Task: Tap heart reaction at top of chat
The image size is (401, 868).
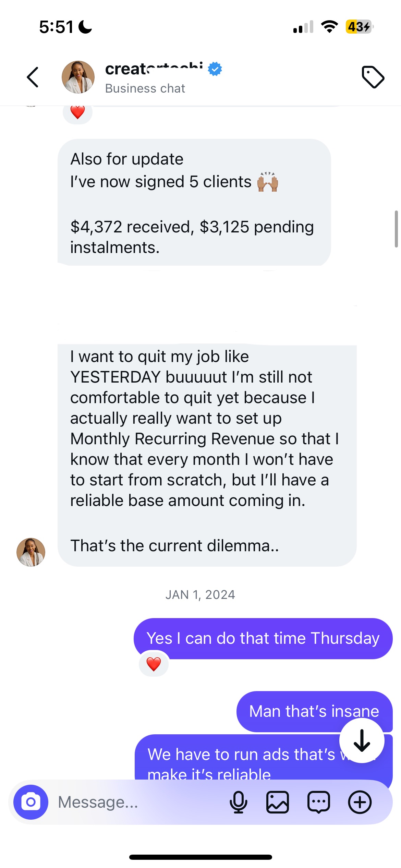Action: [77, 112]
